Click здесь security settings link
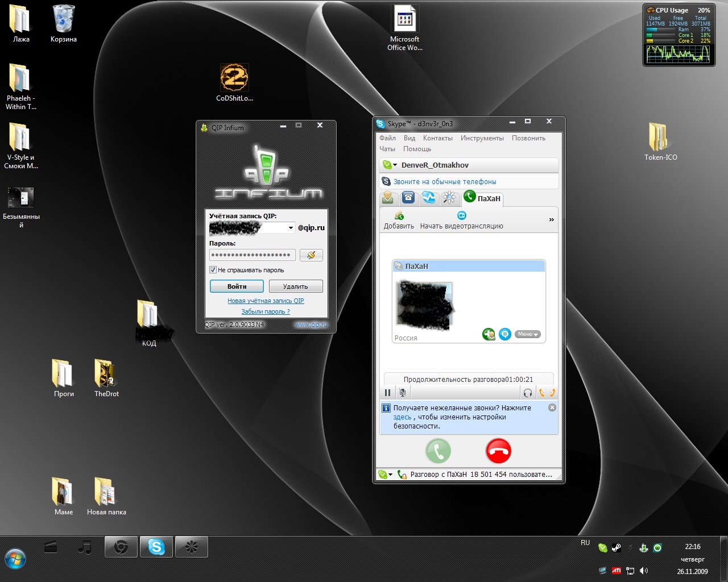 [402, 417]
